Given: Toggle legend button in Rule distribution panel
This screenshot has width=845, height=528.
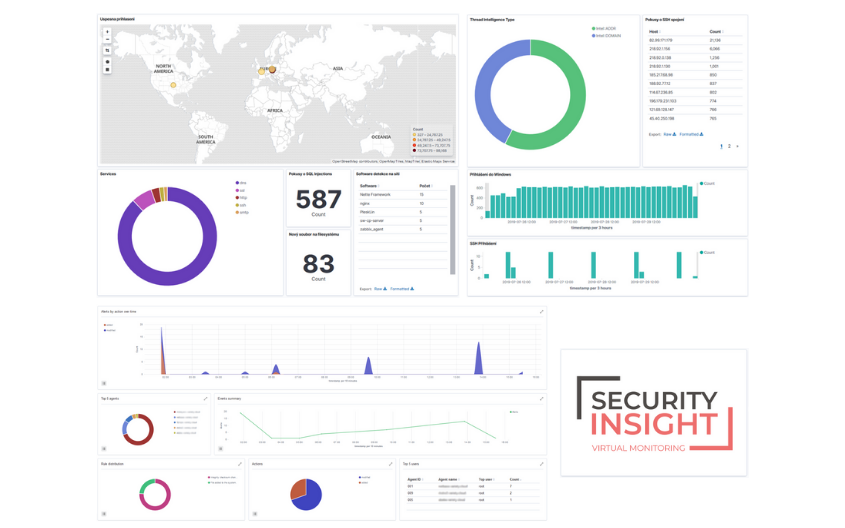Looking at the screenshot, I should [x=104, y=514].
